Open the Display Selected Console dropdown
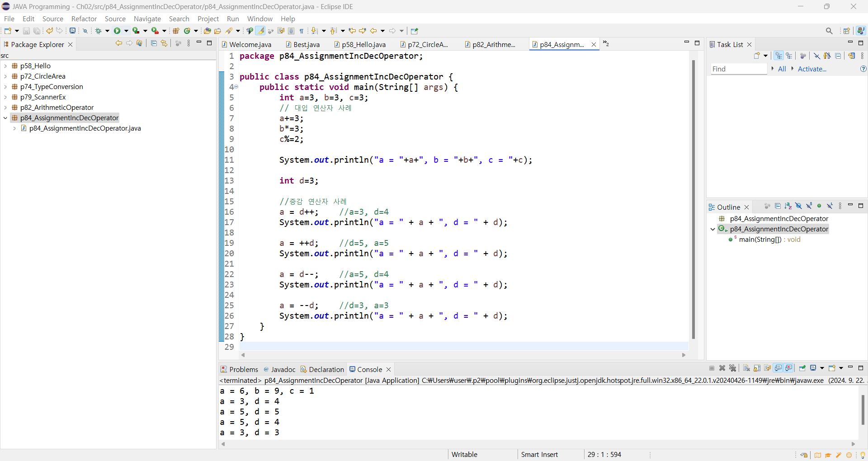The image size is (868, 461). coord(822,368)
